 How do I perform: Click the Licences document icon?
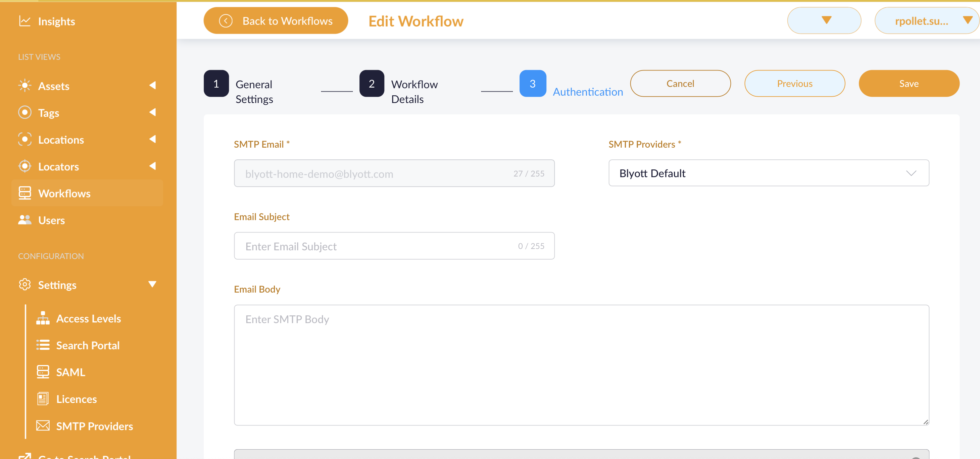coord(43,399)
